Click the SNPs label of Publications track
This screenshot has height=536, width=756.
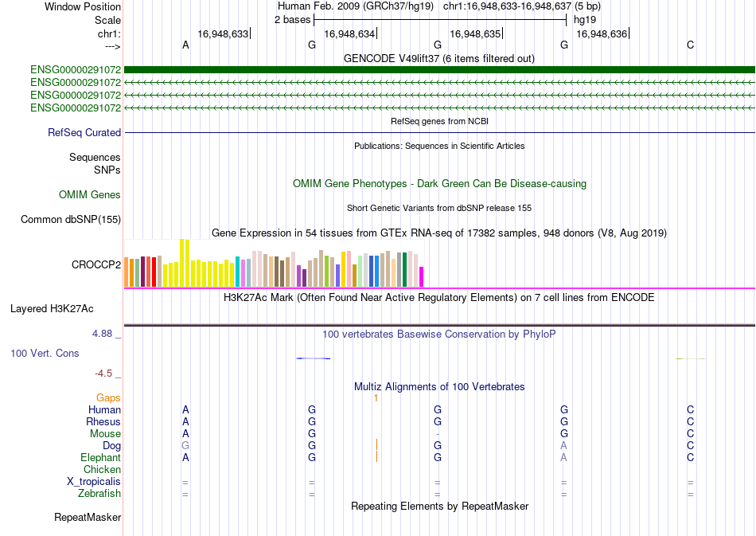(107, 170)
